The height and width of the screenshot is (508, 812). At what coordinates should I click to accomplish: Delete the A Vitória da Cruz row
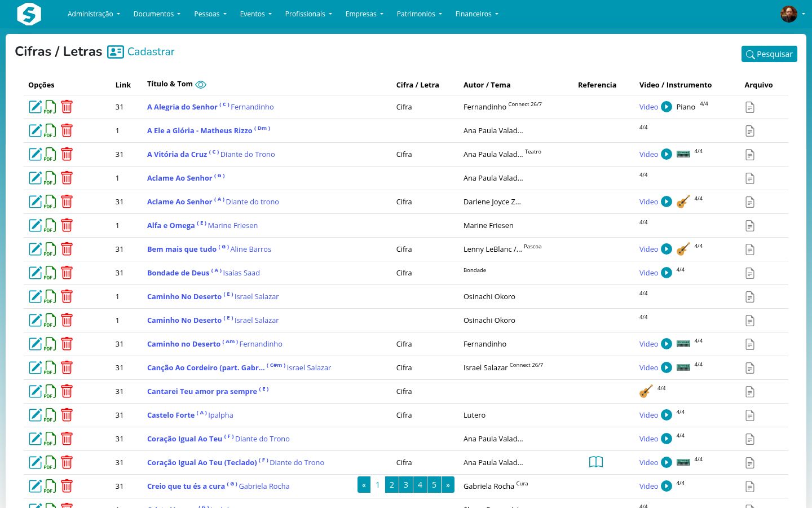click(x=67, y=154)
